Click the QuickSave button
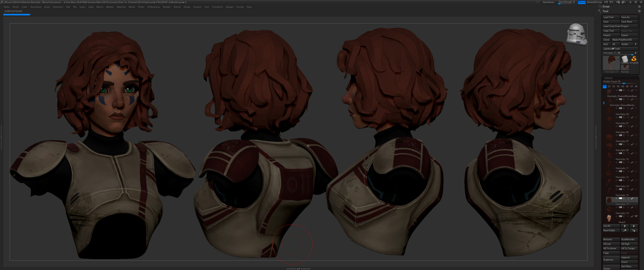This screenshot has width=644, height=270. point(548,2)
